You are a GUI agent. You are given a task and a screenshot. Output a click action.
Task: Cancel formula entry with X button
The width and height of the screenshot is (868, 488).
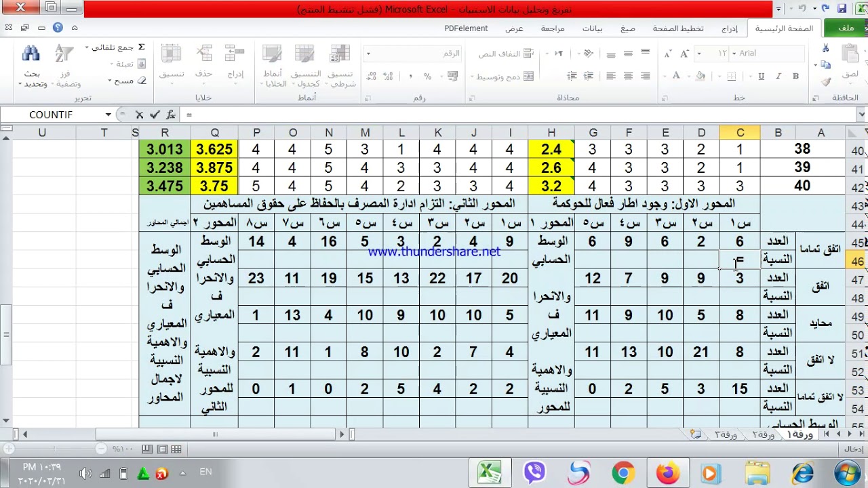pos(139,115)
